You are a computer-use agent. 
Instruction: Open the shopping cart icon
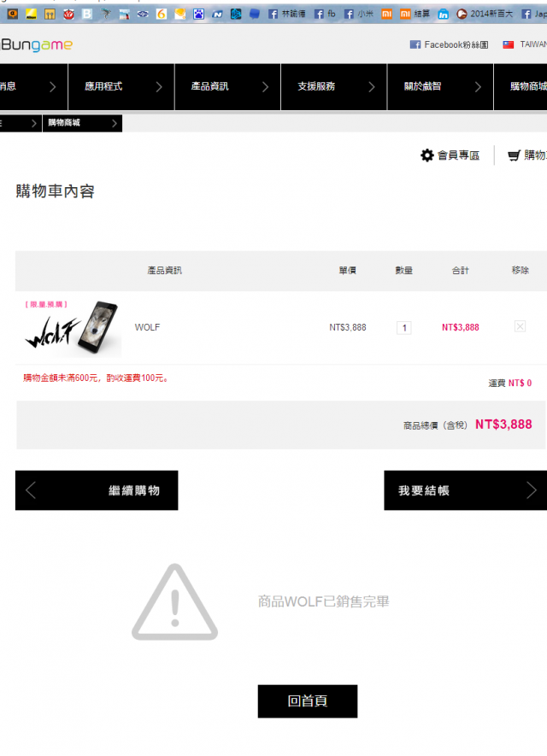[514, 155]
